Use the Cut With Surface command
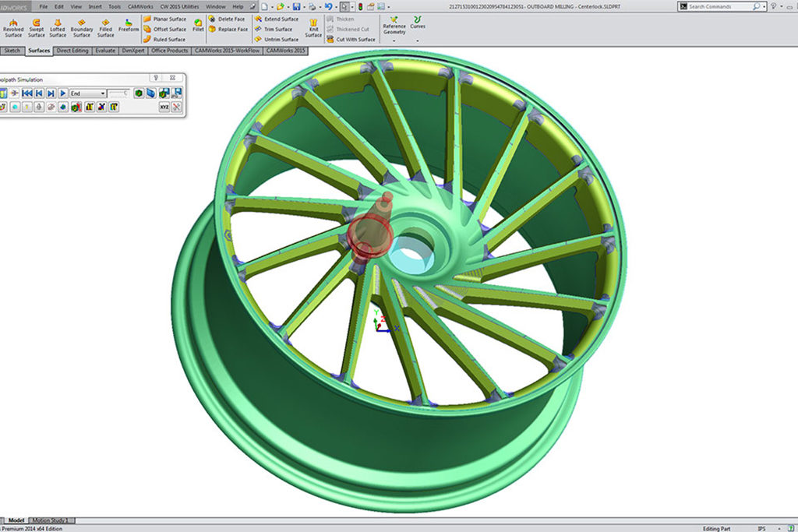 coord(351,39)
